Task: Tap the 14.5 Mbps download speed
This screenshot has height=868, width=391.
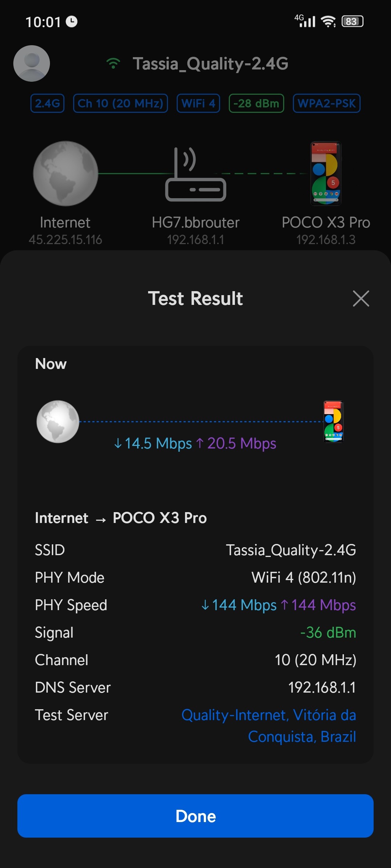Action: click(x=153, y=443)
